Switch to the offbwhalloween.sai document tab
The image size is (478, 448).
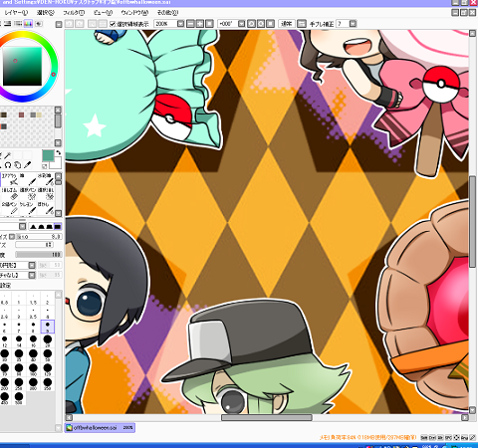(x=100, y=428)
